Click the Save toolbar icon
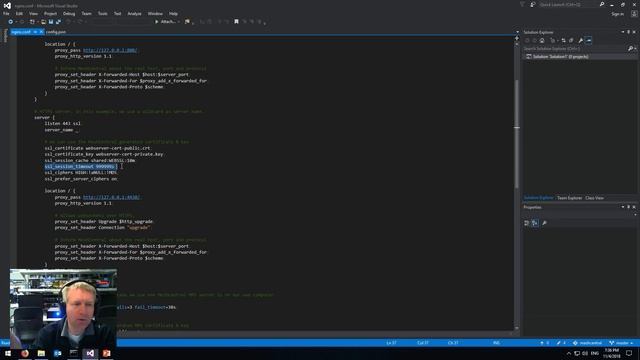Screen dimensions: 640x360 pos(51,22)
